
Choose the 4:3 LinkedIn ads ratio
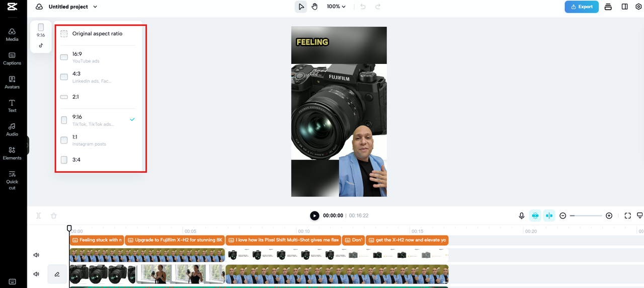pos(99,77)
